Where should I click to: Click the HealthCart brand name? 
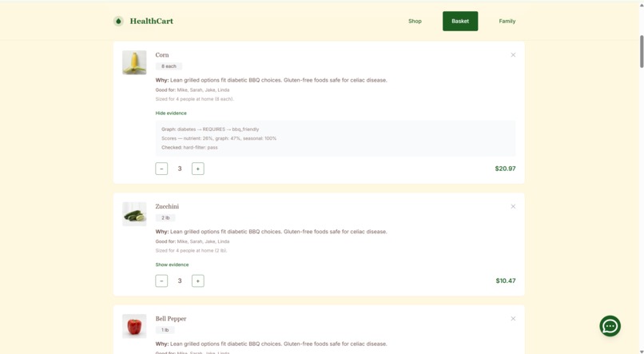click(x=152, y=21)
